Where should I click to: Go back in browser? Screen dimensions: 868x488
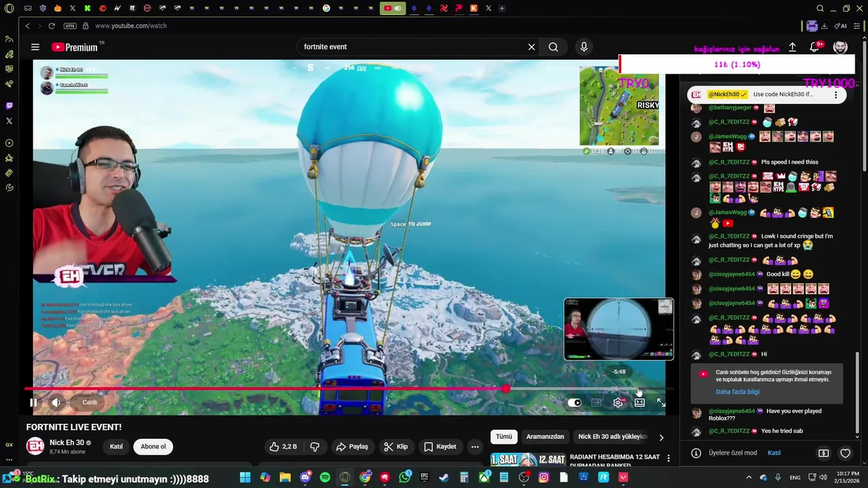tap(28, 26)
